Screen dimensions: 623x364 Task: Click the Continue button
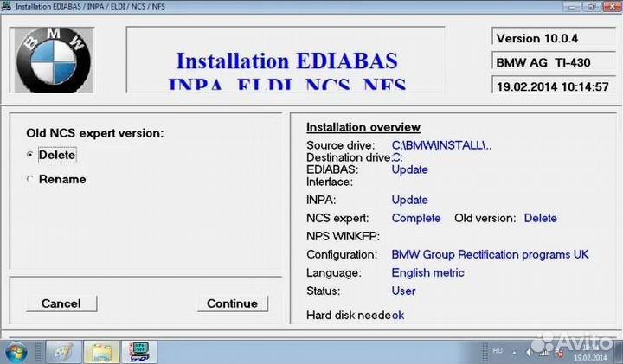point(233,303)
